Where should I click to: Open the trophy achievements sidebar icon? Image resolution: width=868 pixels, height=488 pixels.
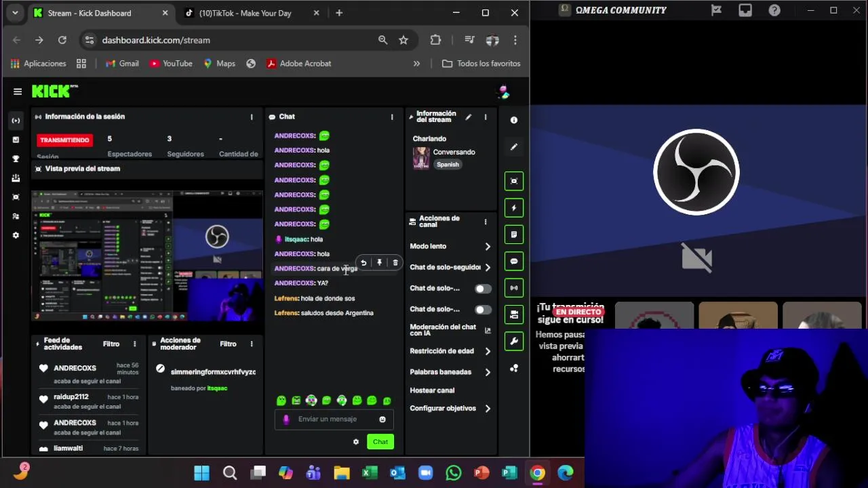16,159
